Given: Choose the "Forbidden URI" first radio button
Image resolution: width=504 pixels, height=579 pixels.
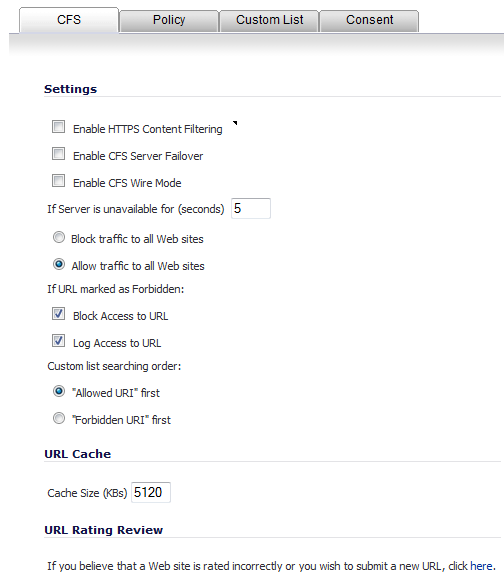Looking at the screenshot, I should tap(59, 418).
